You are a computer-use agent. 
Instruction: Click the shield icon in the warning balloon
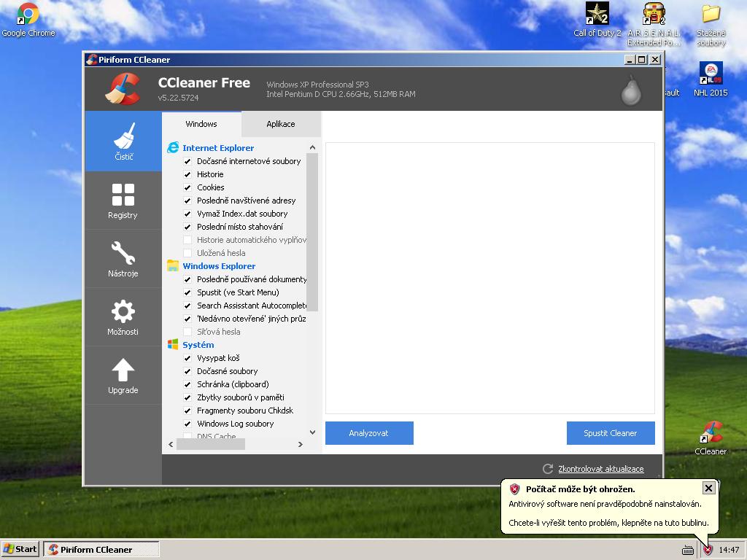pos(514,489)
